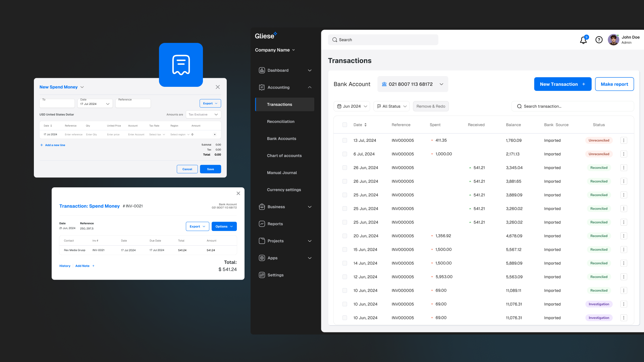Check the 13 Jul, 2024 row checkbox

coord(345,140)
